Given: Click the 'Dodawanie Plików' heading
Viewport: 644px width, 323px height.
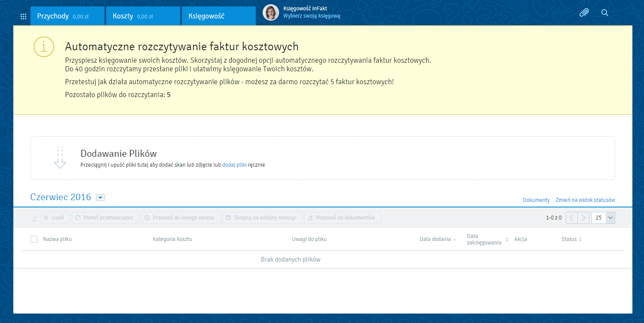Looking at the screenshot, I should [119, 154].
